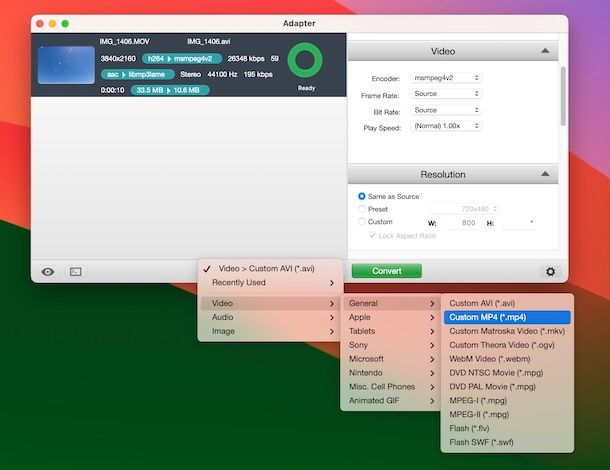Click the green Convert button
The width and height of the screenshot is (610, 470).
[387, 271]
